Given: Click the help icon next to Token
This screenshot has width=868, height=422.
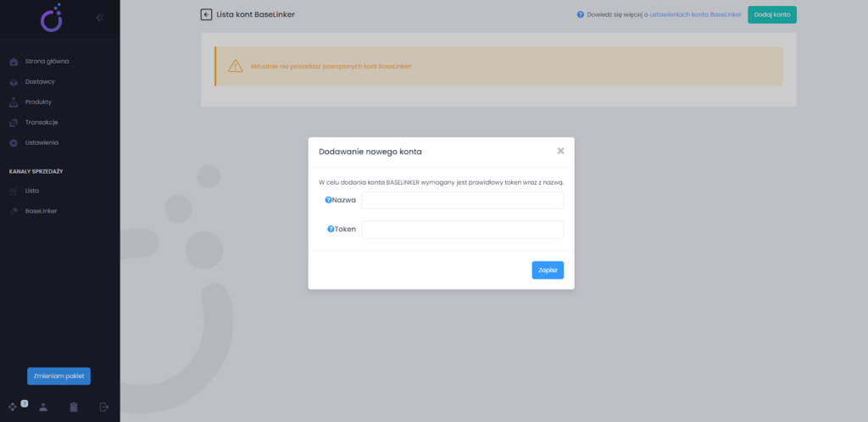Looking at the screenshot, I should coord(331,229).
